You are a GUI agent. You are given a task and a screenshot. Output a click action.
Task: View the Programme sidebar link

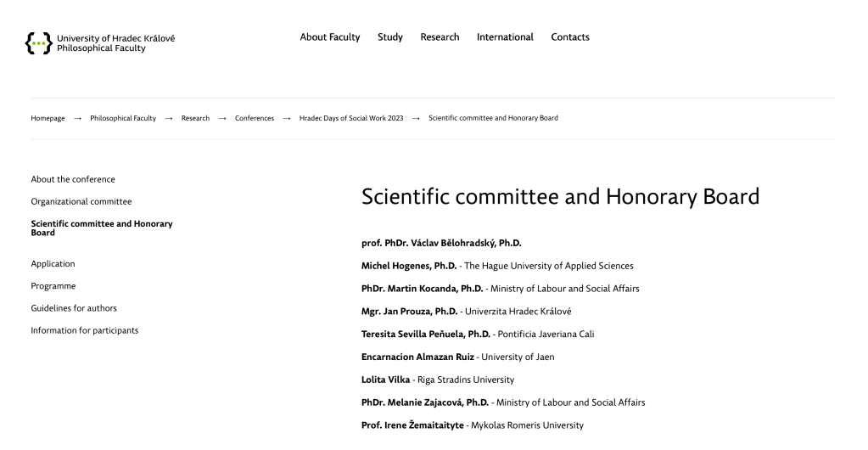[53, 286]
